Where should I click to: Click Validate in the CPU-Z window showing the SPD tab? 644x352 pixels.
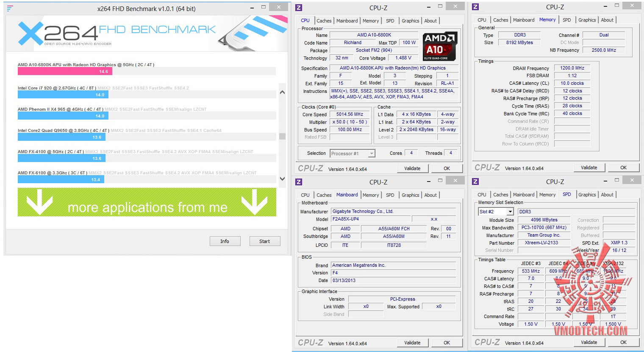pyautogui.click(x=589, y=342)
